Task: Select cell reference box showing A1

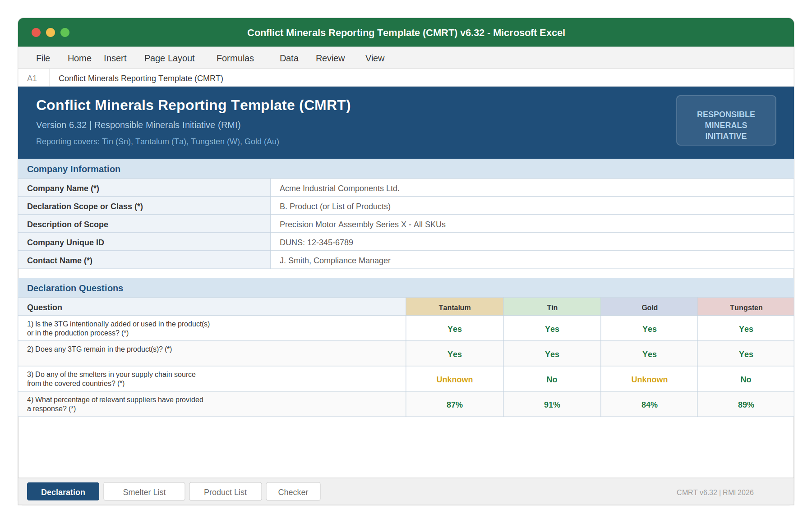Action: tap(32, 78)
